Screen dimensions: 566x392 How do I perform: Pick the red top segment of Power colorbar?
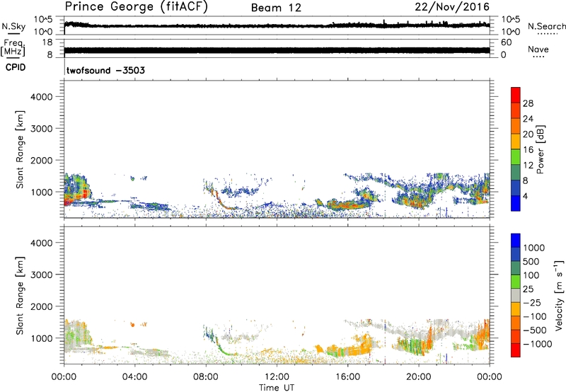coord(516,96)
